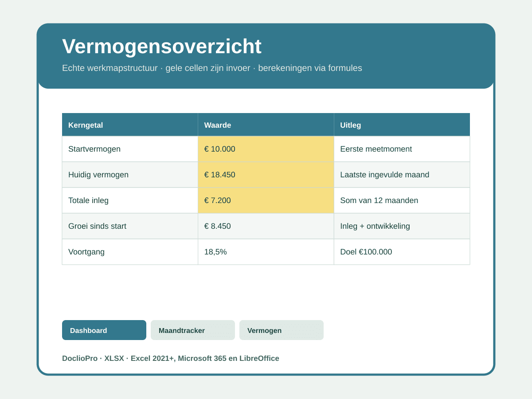This screenshot has width=532, height=399.
Task: Select the Voortgang row label
Action: tap(86, 252)
